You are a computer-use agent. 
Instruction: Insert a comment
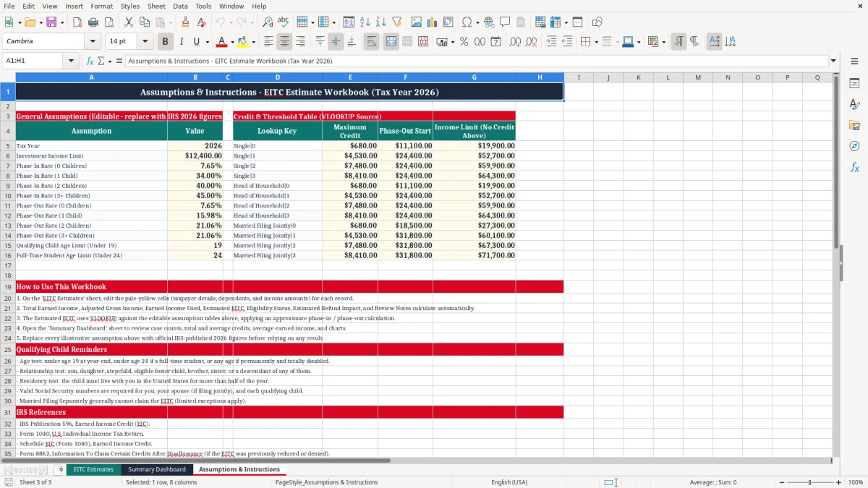coord(505,22)
